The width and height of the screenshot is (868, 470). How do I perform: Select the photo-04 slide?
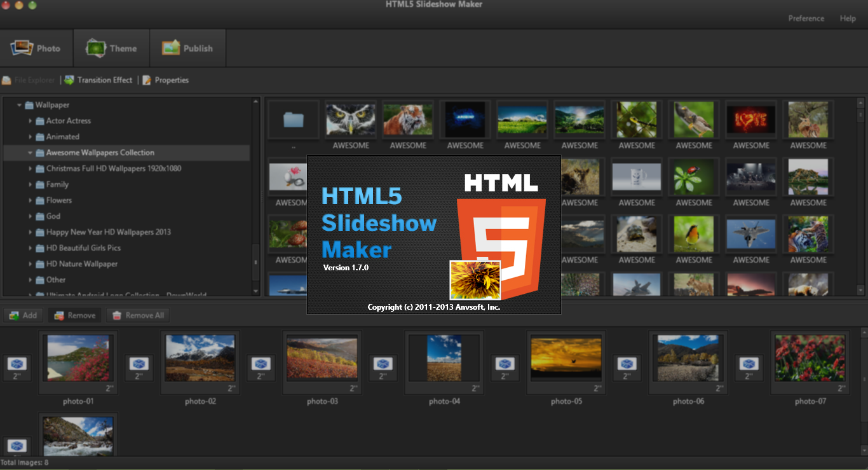tap(444, 363)
